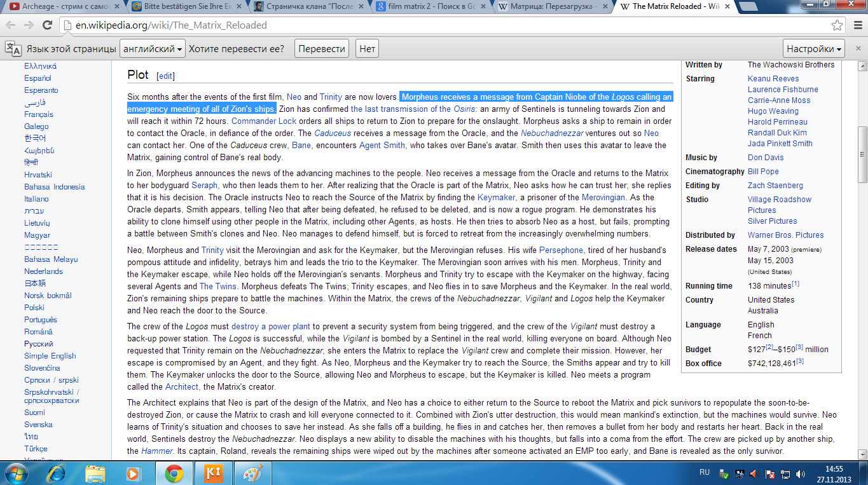Screen dimensions: 868x485
Task: Open 'Keanu Reeves' in infobox
Action: pos(773,79)
